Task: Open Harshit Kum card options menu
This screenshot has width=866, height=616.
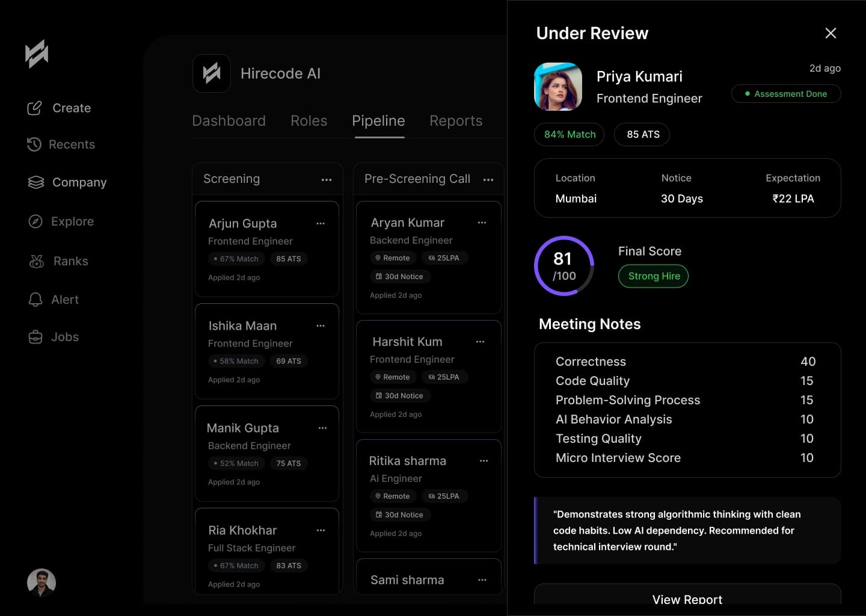Action: [x=480, y=342]
